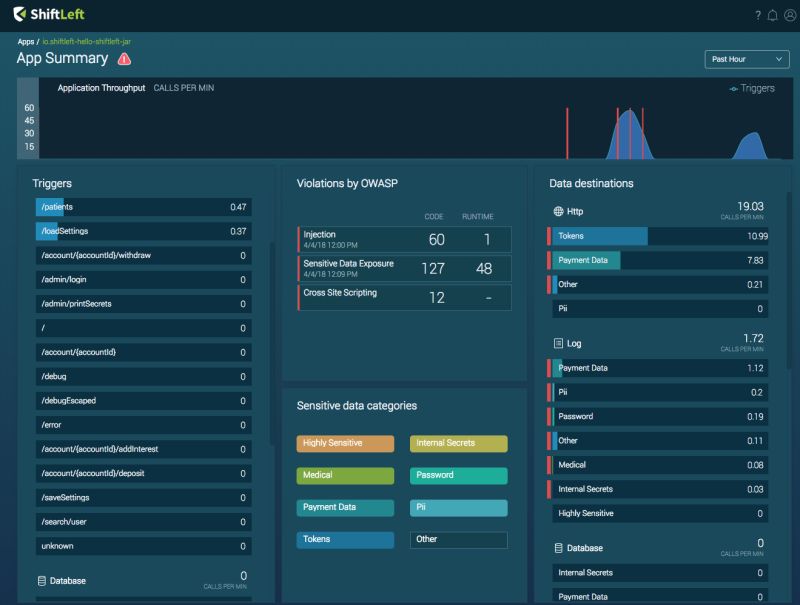Click Database icon below Triggers list
This screenshot has height=605, width=800.
[42, 581]
